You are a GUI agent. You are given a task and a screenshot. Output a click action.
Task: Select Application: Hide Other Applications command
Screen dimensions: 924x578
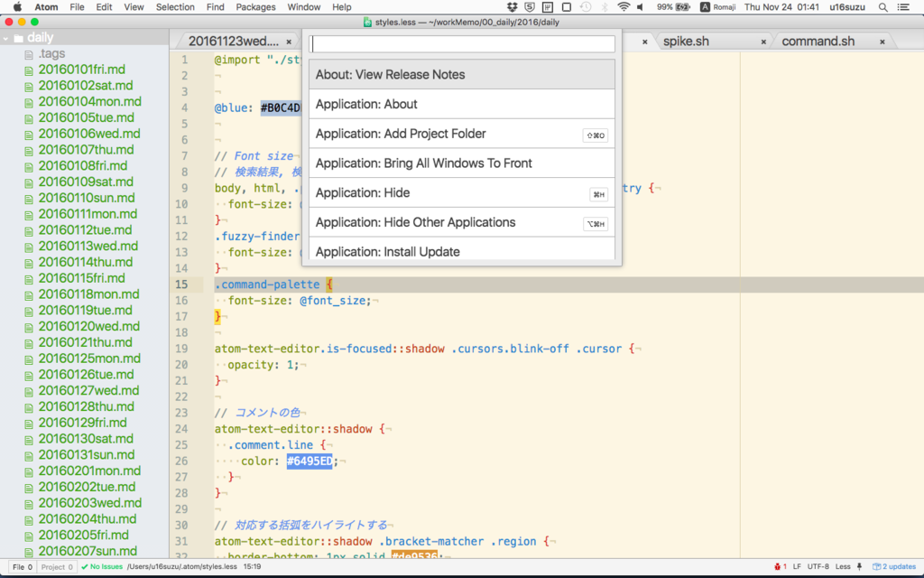462,222
